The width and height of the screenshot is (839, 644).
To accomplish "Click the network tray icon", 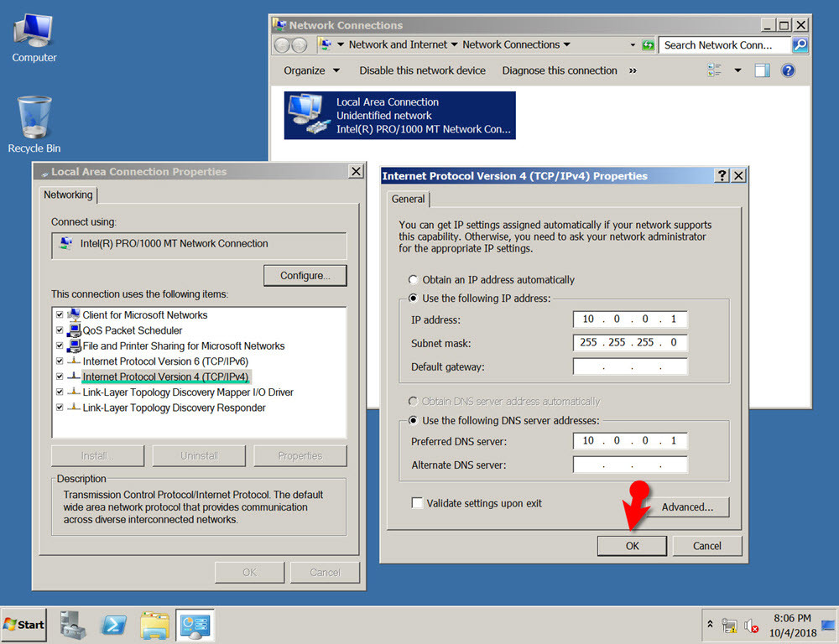I will 729,626.
